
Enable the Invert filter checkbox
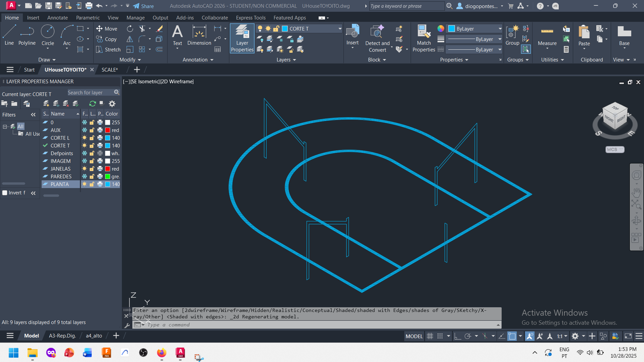click(5, 193)
